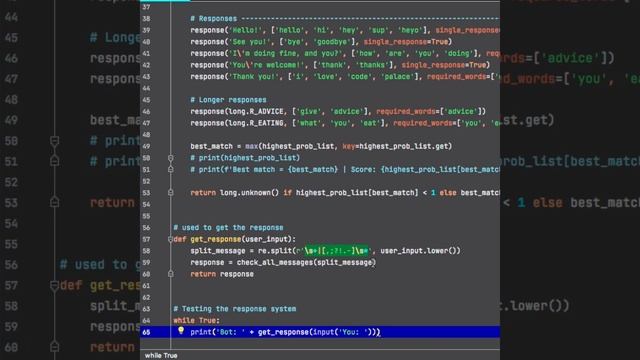
Task: Click 'return response' on line 60 in front editor
Action: pyautogui.click(x=222, y=274)
